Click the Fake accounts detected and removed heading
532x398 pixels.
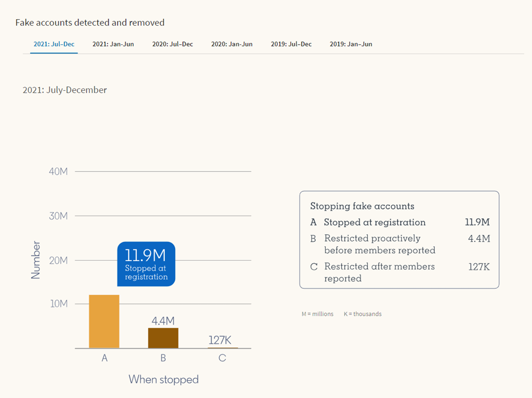point(91,22)
